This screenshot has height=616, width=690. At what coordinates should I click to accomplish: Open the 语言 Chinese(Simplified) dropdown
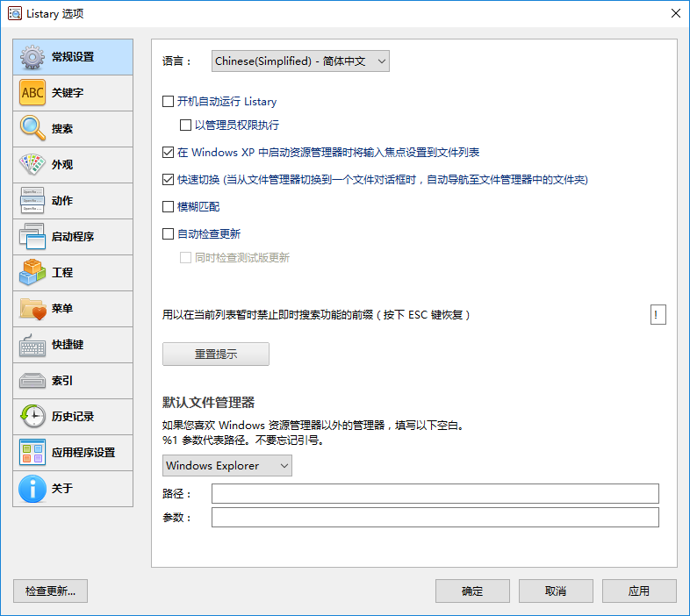pos(300,61)
